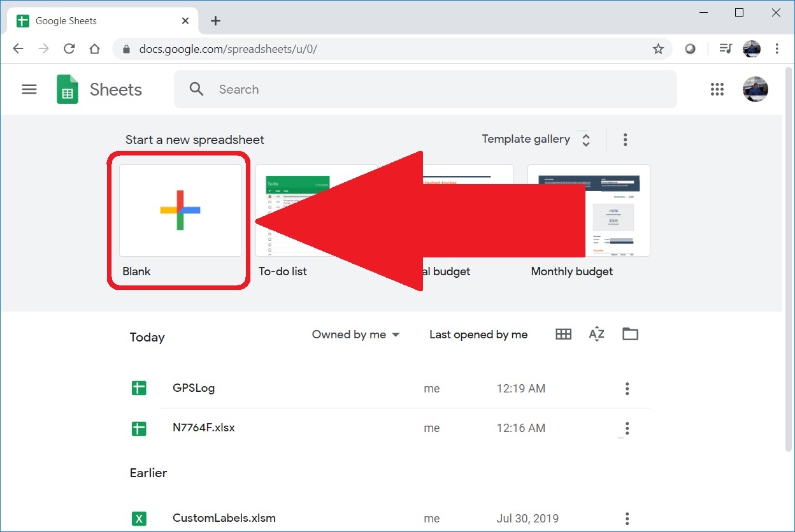Bookmark this page with the star

pos(658,49)
